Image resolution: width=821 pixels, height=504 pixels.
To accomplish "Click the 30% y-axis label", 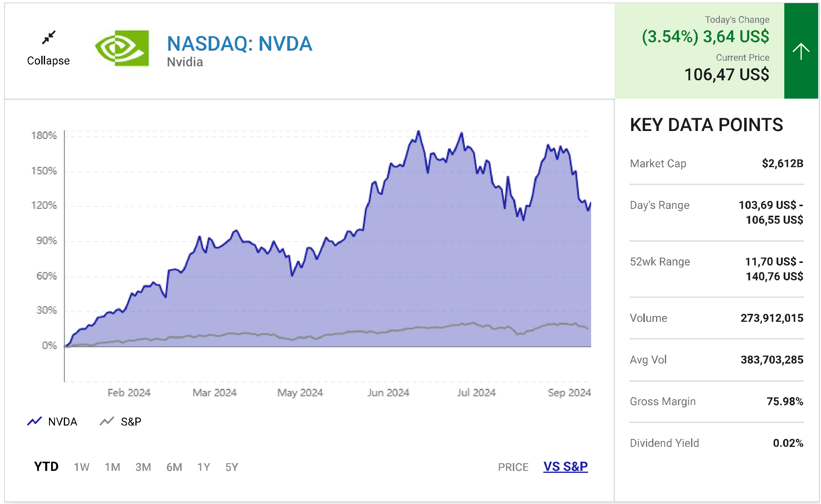I will (x=46, y=310).
